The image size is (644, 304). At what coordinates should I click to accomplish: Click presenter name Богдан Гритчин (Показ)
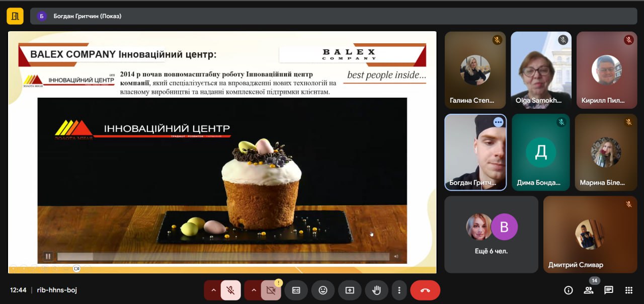click(88, 16)
